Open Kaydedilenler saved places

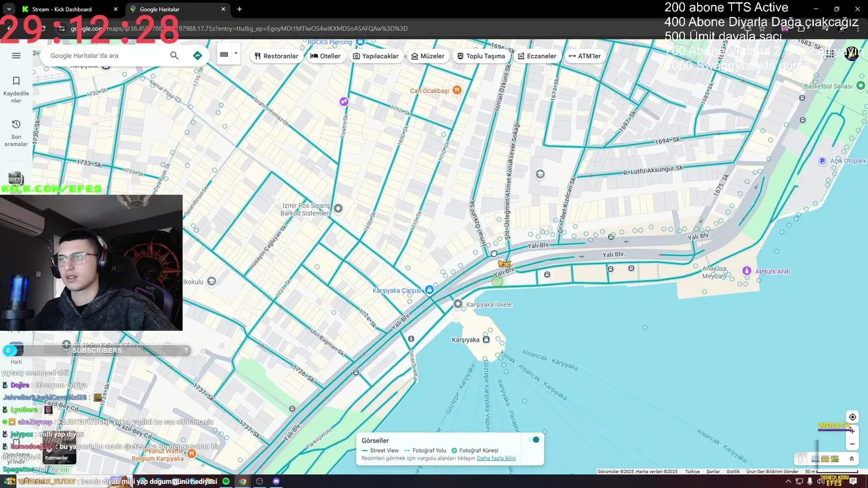(16, 90)
